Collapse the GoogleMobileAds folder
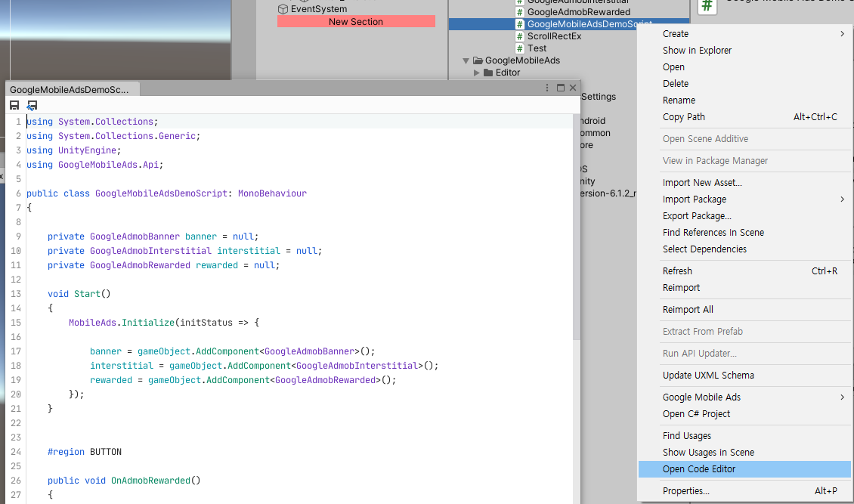This screenshot has width=854, height=504. tap(466, 60)
